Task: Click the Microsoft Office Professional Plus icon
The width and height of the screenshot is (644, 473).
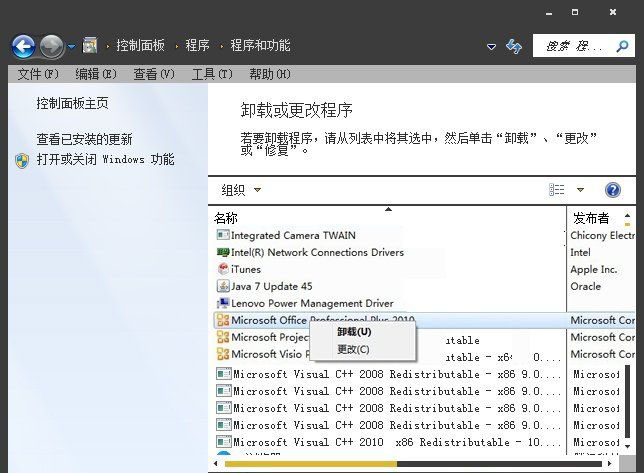Action: pyautogui.click(x=223, y=320)
